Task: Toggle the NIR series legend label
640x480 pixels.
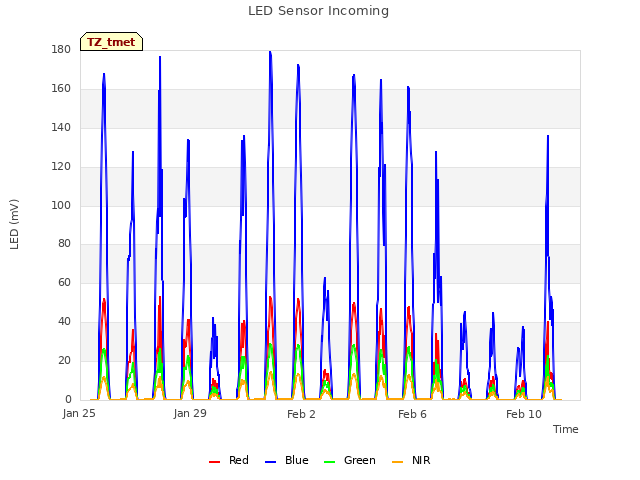Action: pyautogui.click(x=421, y=460)
